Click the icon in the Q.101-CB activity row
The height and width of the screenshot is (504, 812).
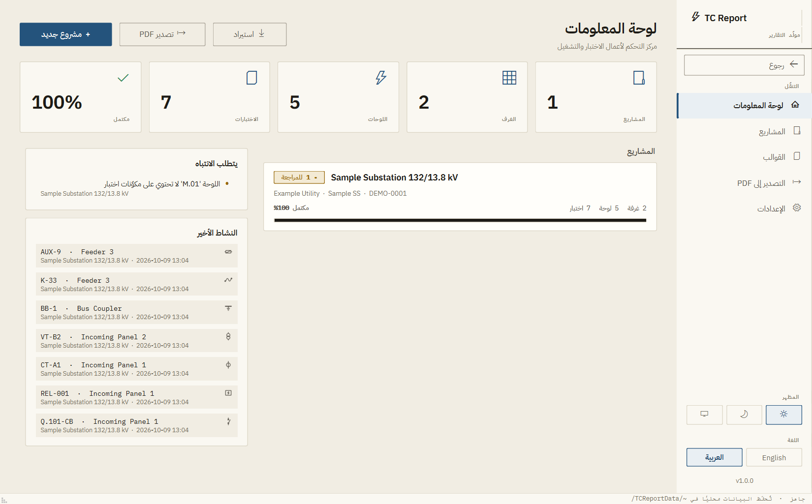click(228, 421)
